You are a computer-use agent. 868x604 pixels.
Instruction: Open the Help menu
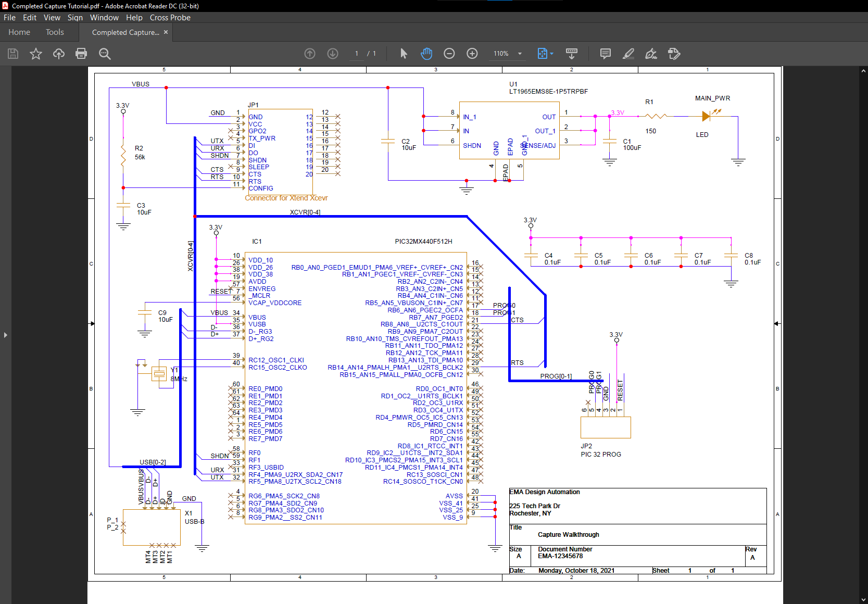[x=134, y=17]
